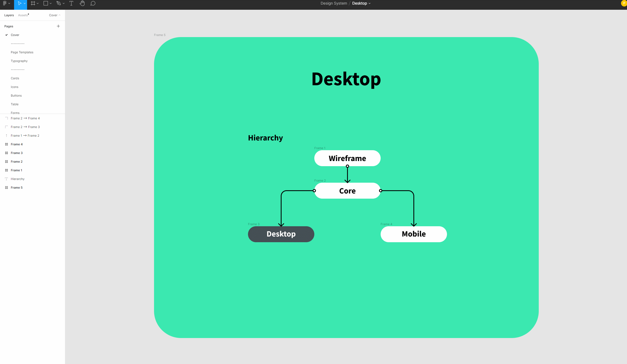Screen dimensions: 627x364
Task: Select the Comment tool
Action: [93, 3]
